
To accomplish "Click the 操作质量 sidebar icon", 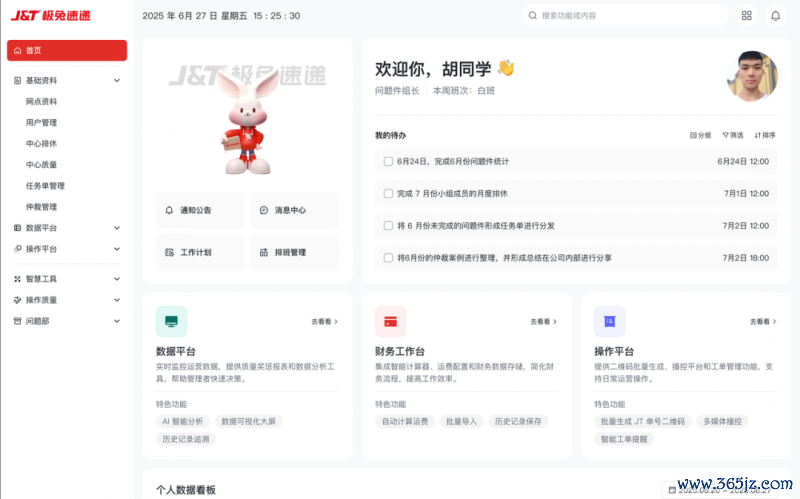I will [x=17, y=300].
